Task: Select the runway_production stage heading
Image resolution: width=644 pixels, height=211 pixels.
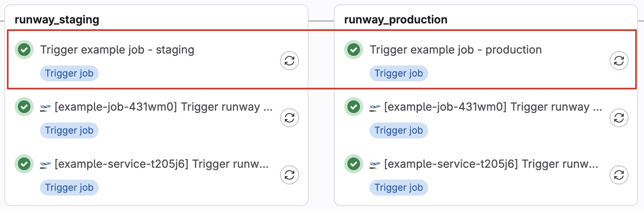Action: pos(396,20)
